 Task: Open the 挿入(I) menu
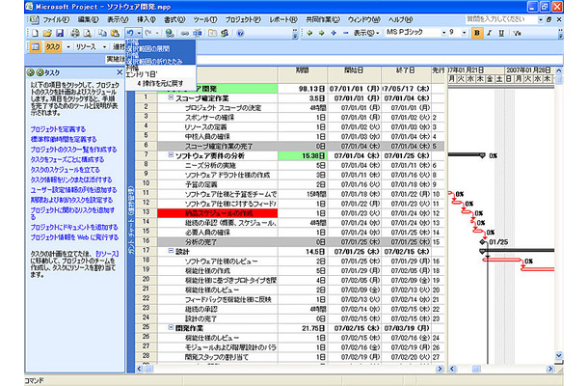[147, 19]
